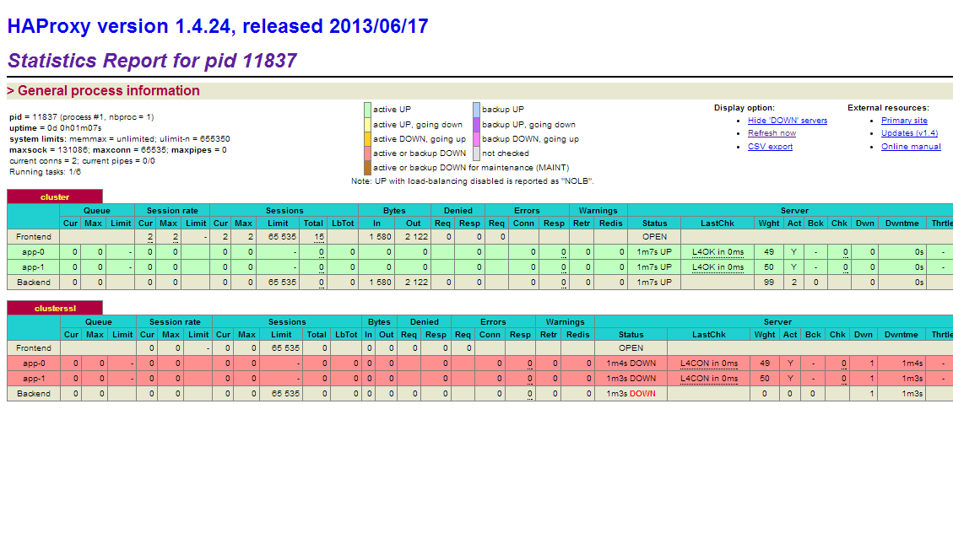Click 'Dwntme' column header in clusterssl table
This screenshot has width=953, height=560.
[901, 335]
